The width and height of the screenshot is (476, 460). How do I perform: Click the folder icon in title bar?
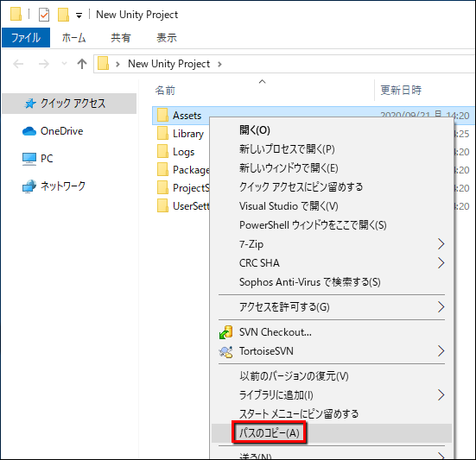16,15
